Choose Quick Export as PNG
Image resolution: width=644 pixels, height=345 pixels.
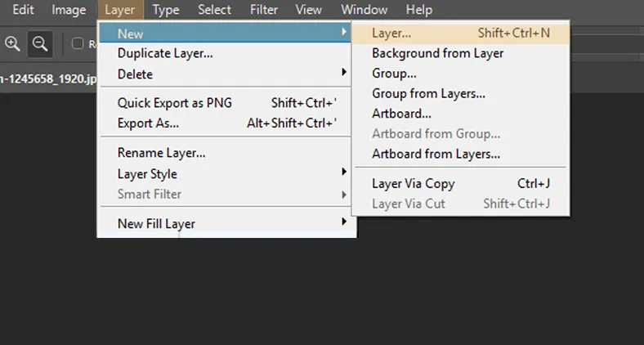point(225,103)
